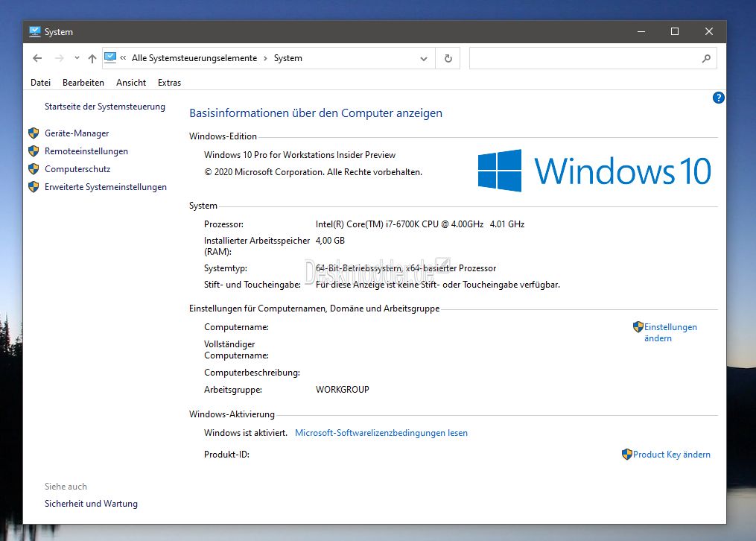Go to Startseite der Systemsteuerung
The image size is (756, 541).
tap(104, 107)
